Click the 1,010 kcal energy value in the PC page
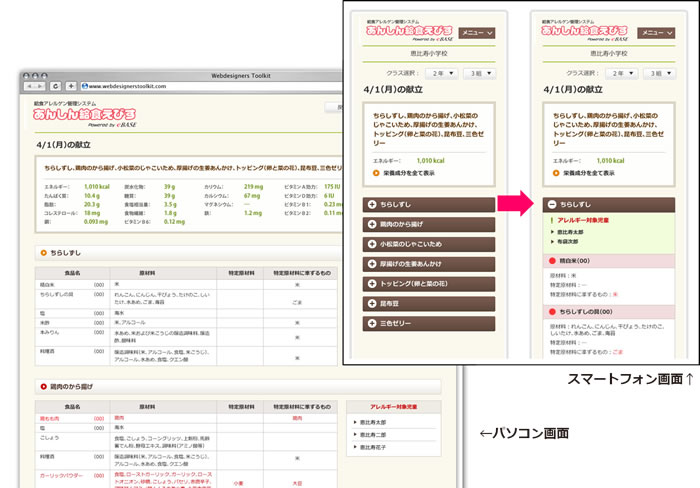700x488 pixels. click(96, 187)
